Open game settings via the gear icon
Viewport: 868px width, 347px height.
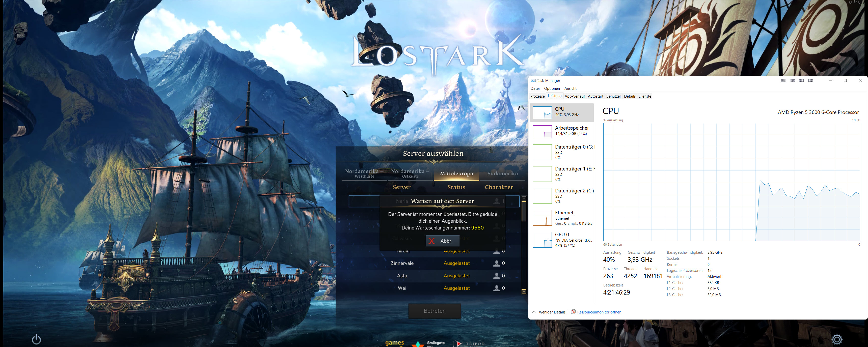click(837, 339)
